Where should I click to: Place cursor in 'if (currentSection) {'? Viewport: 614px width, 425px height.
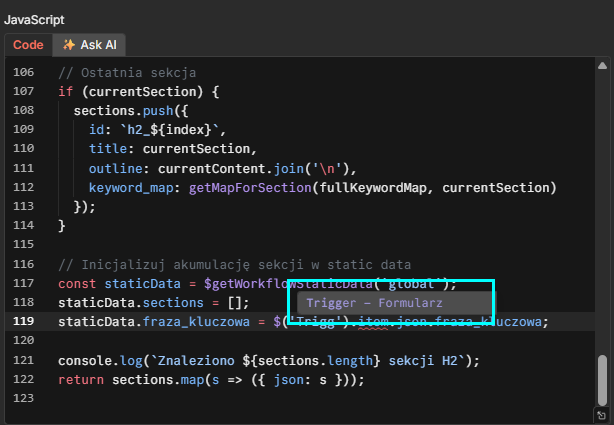pos(139,92)
